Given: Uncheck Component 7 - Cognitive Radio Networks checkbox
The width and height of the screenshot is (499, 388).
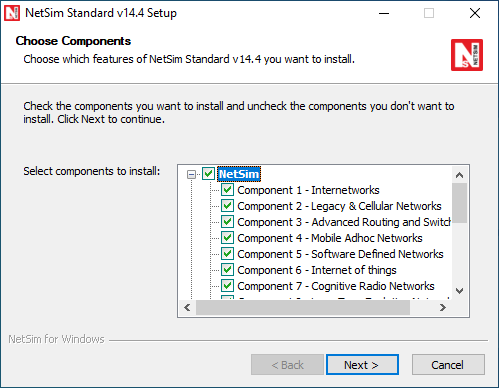Looking at the screenshot, I should coord(227,286).
